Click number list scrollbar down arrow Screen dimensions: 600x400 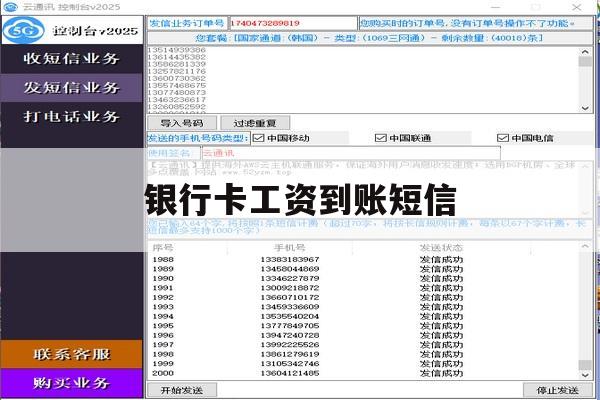click(x=585, y=108)
